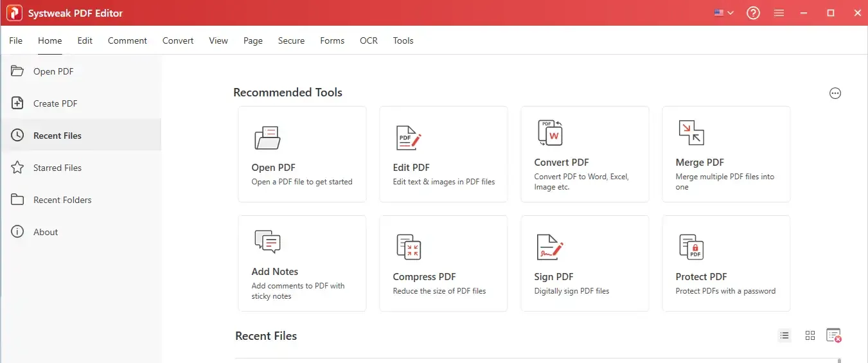Click the Recent Files clock icon in sidebar

(17, 135)
